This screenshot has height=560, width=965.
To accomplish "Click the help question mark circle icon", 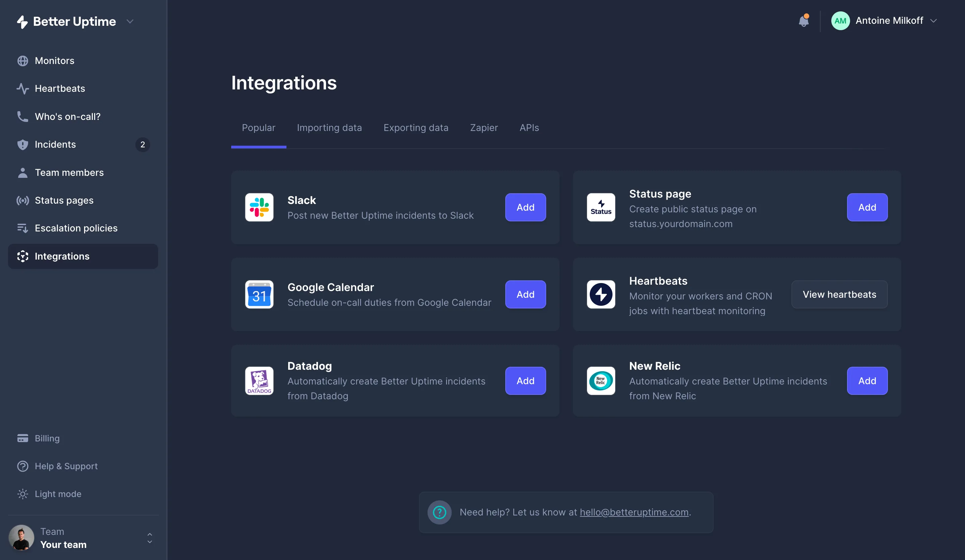I will [x=439, y=512].
